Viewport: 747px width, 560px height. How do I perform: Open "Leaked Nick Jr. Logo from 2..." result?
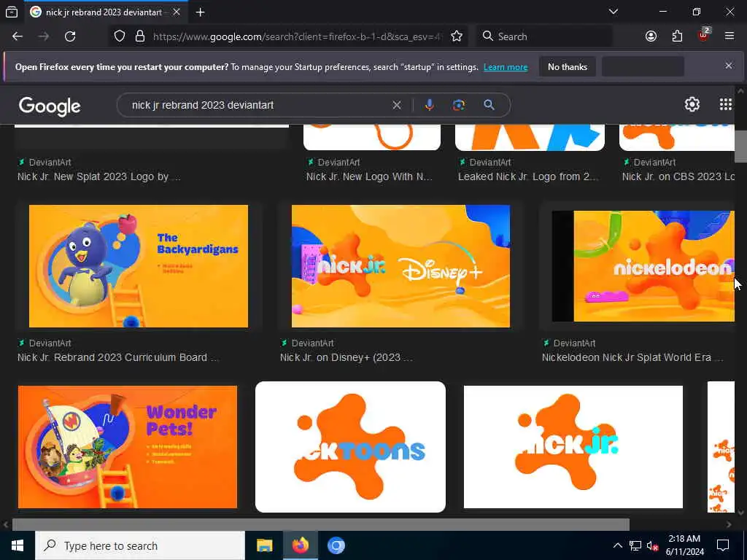click(x=528, y=176)
